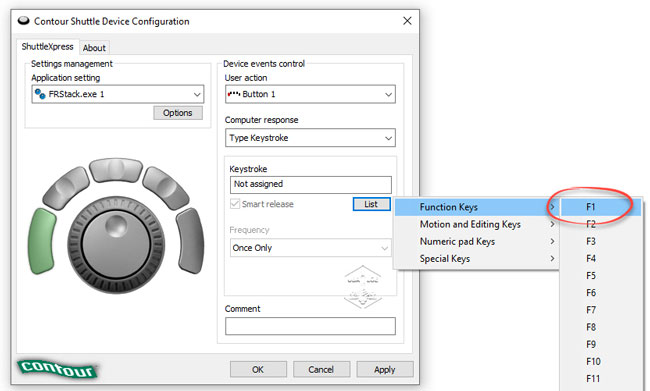Choose F1 from the function keys
Image resolution: width=650 pixels, height=391 pixels.
click(x=601, y=207)
